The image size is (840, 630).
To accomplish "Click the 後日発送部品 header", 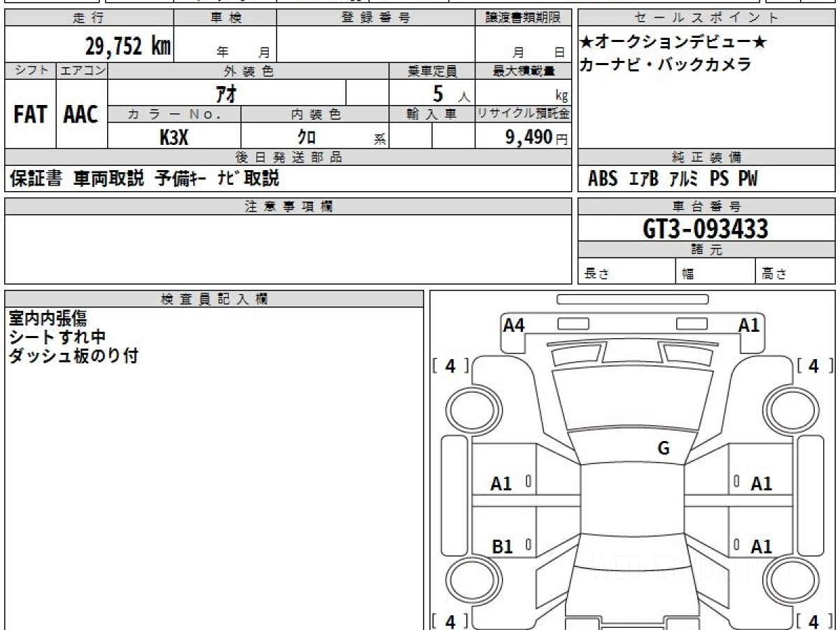I will click(288, 157).
